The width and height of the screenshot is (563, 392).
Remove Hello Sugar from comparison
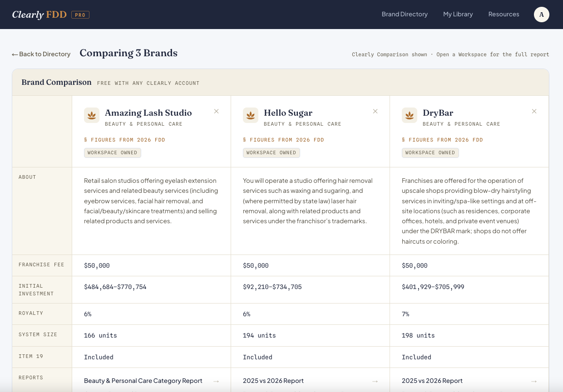tap(375, 111)
